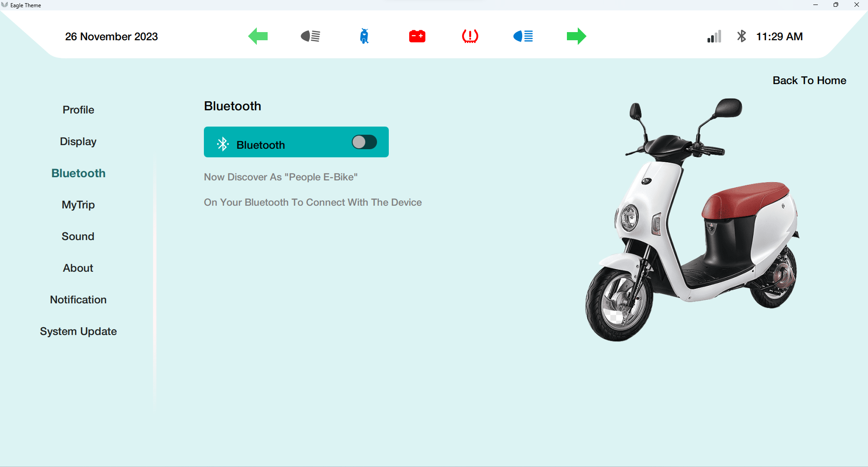Open the Notification settings section

(78, 300)
